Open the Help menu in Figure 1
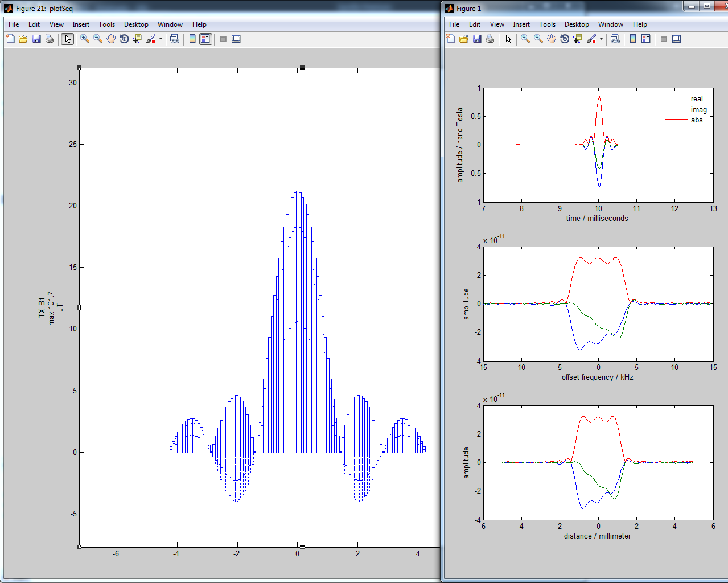The width and height of the screenshot is (728, 583). tap(640, 24)
